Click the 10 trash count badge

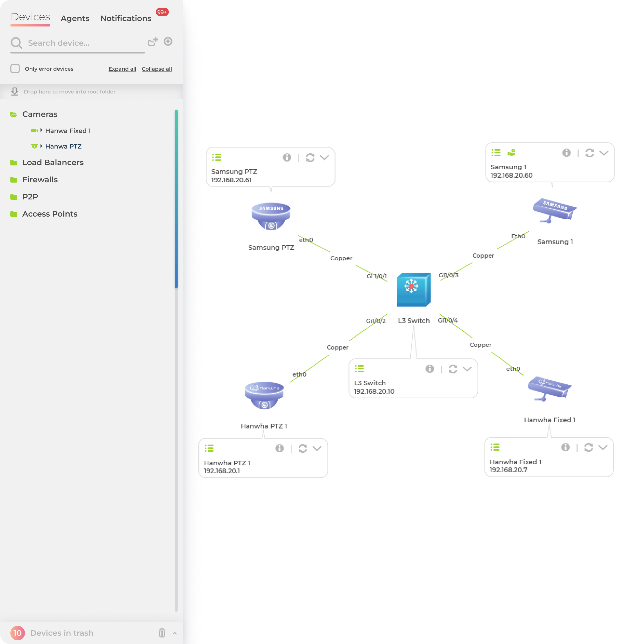point(18,633)
